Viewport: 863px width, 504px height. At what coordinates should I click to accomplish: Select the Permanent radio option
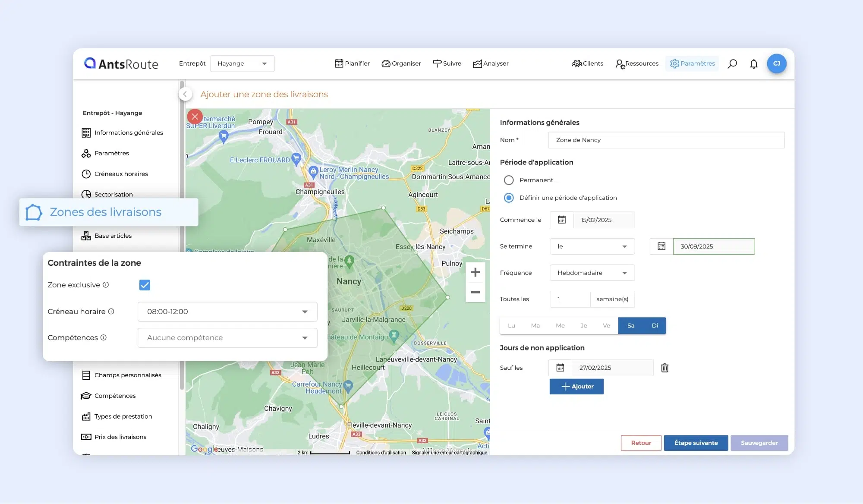(x=509, y=180)
